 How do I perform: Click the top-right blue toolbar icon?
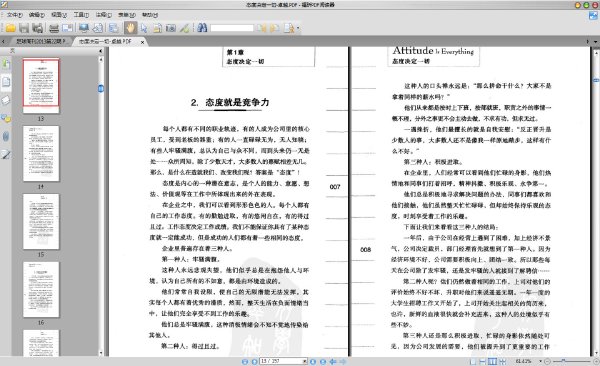click(x=593, y=16)
